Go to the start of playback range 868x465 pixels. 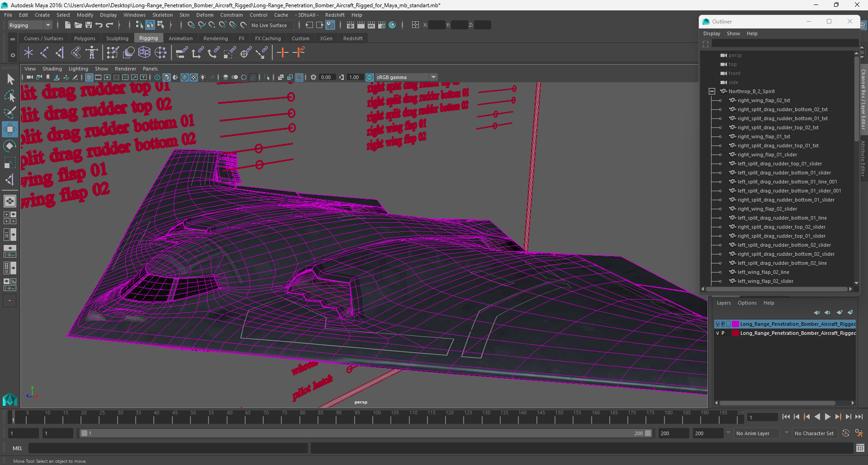pyautogui.click(x=786, y=417)
